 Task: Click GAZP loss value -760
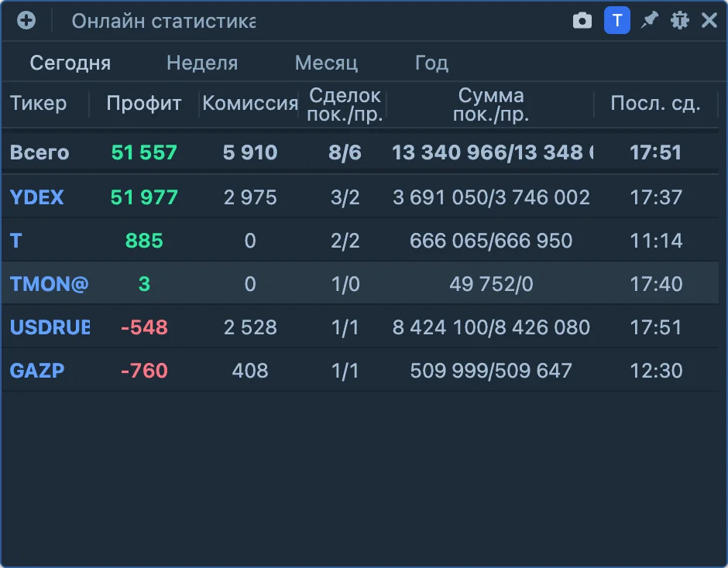[x=144, y=371]
